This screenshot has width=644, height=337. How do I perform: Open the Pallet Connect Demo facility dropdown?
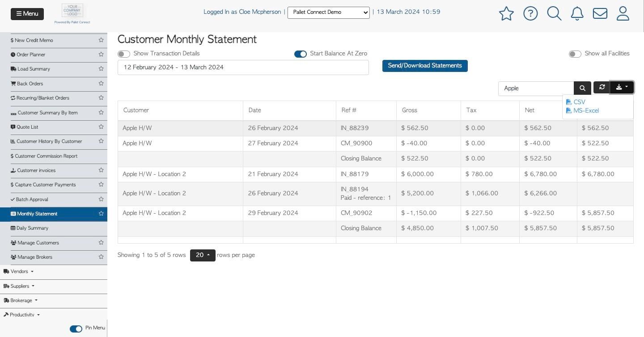point(329,13)
